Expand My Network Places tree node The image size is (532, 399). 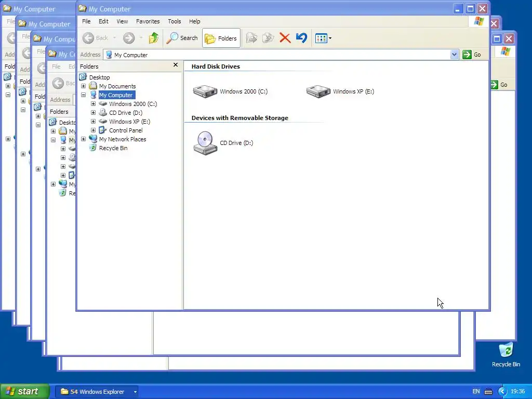84,139
